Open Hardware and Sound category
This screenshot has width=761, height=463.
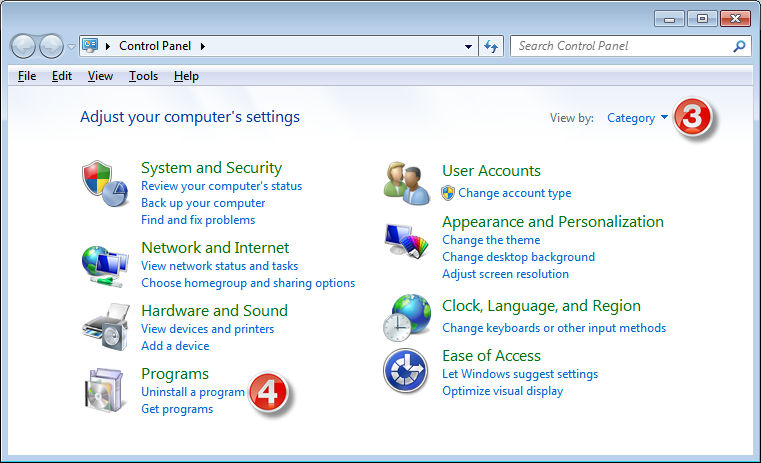tap(215, 311)
